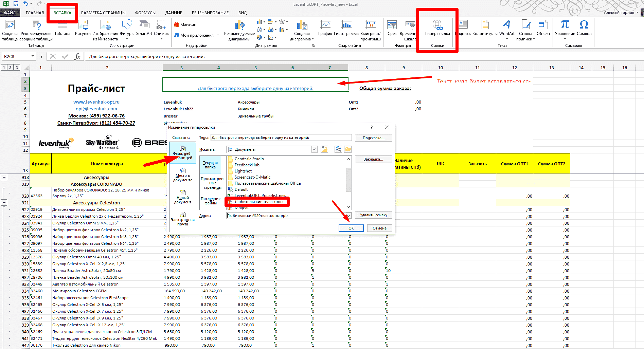
Task: Select the 'Электронная почта' link type
Action: (183, 218)
